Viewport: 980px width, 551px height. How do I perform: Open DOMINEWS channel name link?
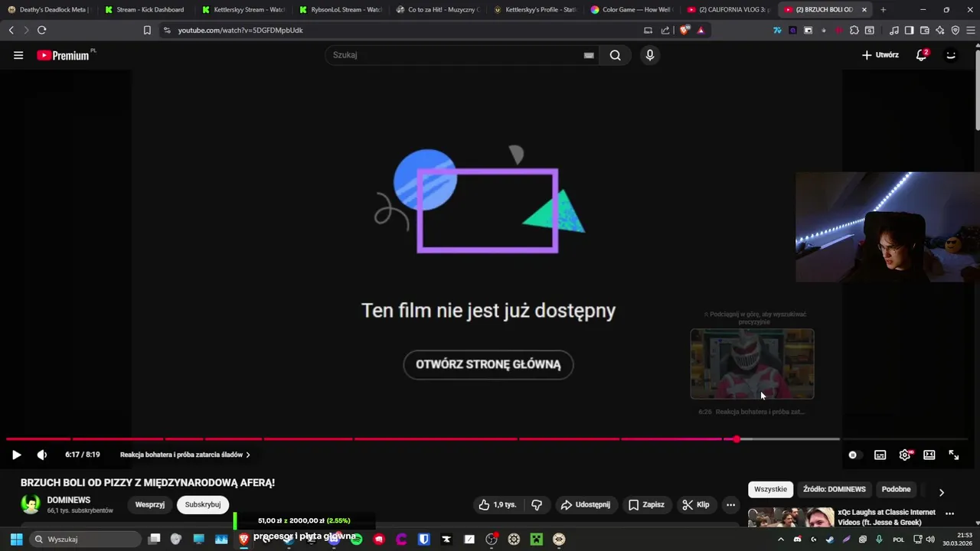[69, 500]
